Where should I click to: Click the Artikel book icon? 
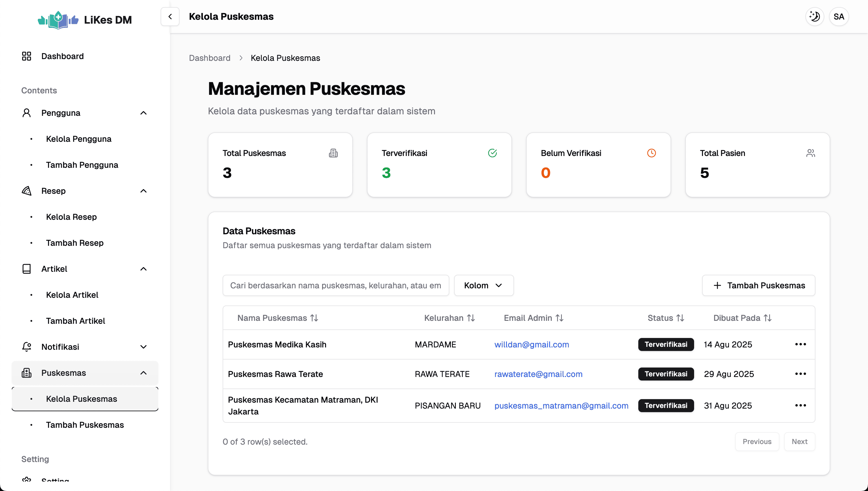click(26, 269)
